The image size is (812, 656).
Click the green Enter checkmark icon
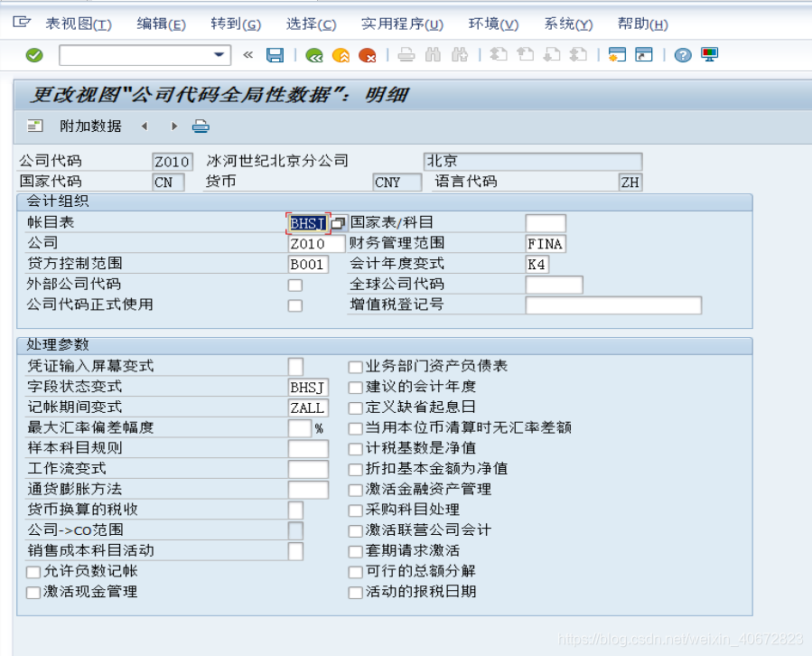coord(34,55)
